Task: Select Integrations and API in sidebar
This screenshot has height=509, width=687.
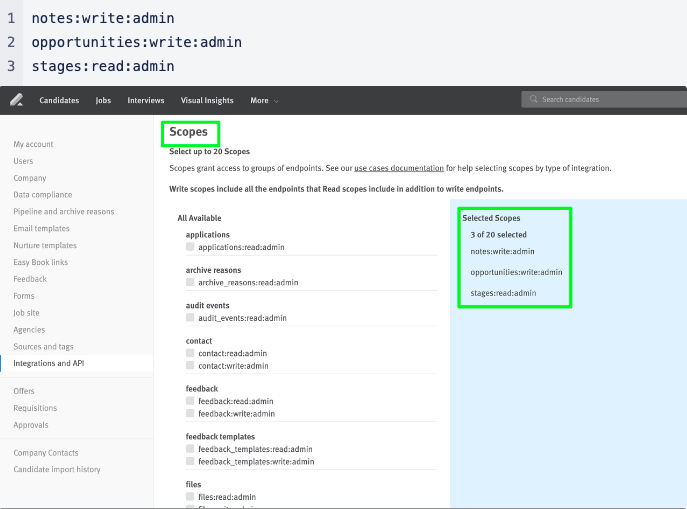Action: 49,363
